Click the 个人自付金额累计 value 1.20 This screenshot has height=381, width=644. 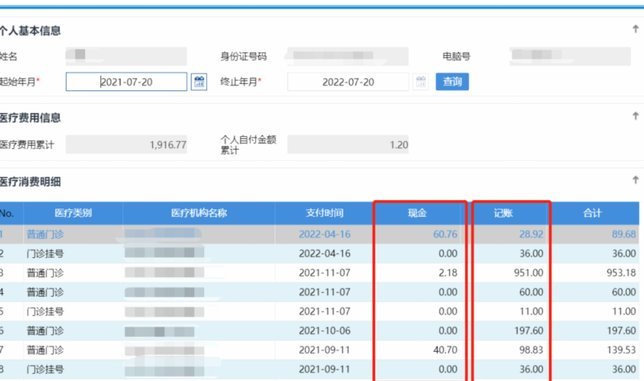click(348, 145)
